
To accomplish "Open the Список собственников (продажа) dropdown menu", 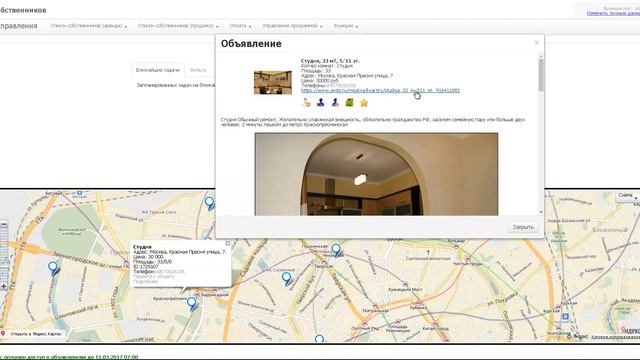I will 178,26.
